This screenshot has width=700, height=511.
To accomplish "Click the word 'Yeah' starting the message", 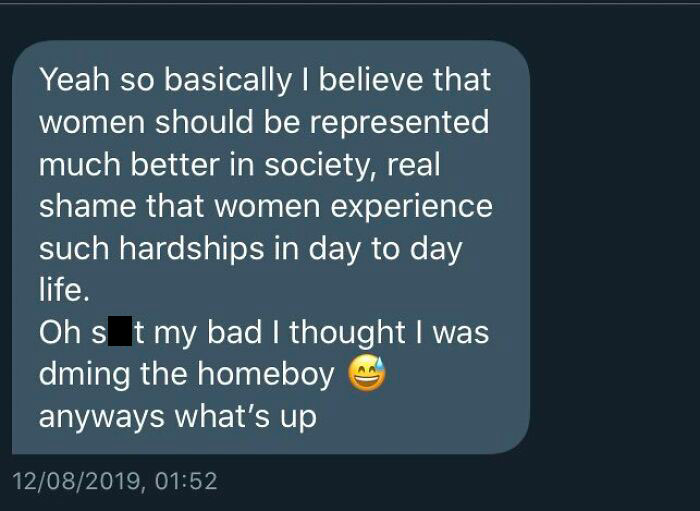I will pos(75,80).
